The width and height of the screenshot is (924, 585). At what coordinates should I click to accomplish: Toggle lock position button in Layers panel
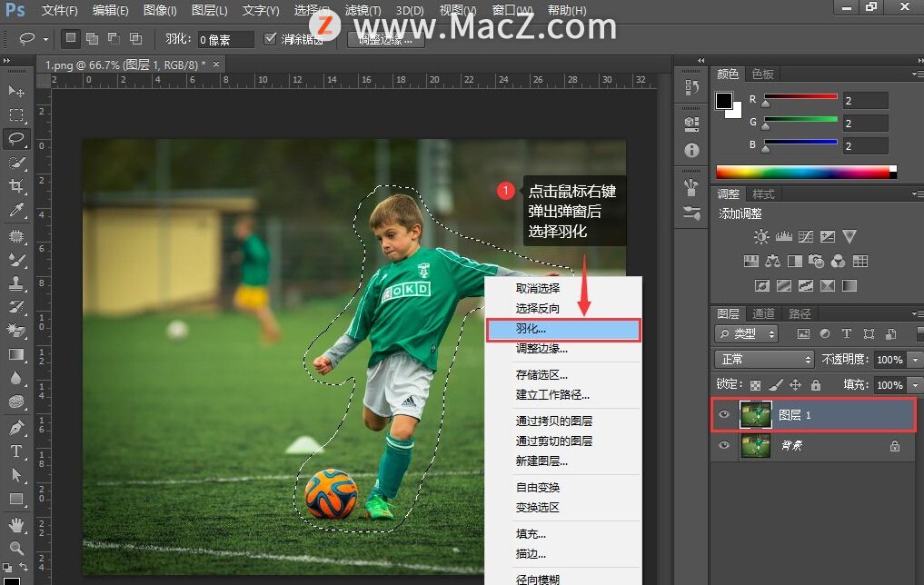click(796, 385)
